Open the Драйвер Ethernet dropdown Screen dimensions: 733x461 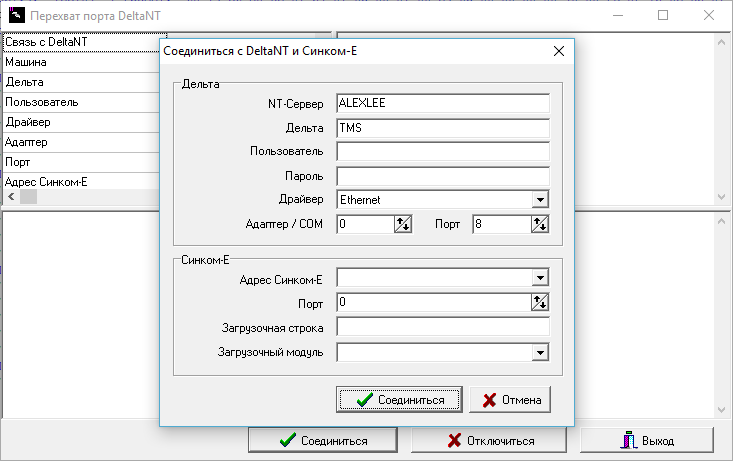click(540, 200)
